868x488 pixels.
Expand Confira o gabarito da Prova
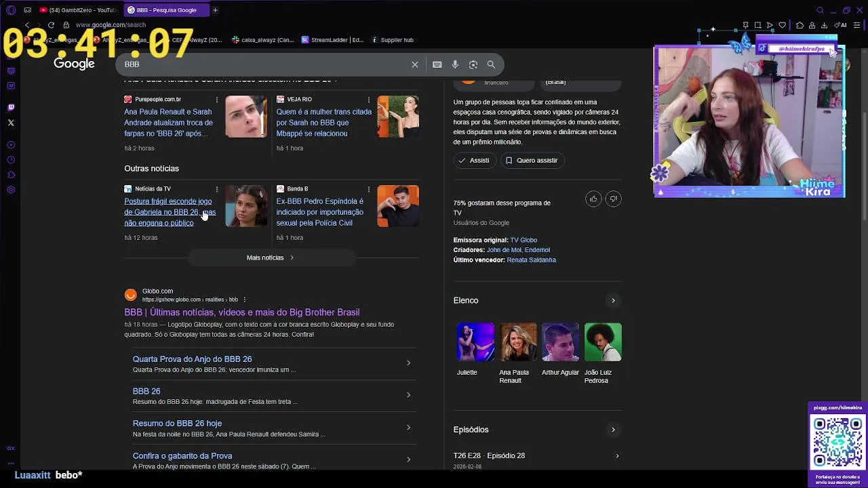[x=408, y=460]
